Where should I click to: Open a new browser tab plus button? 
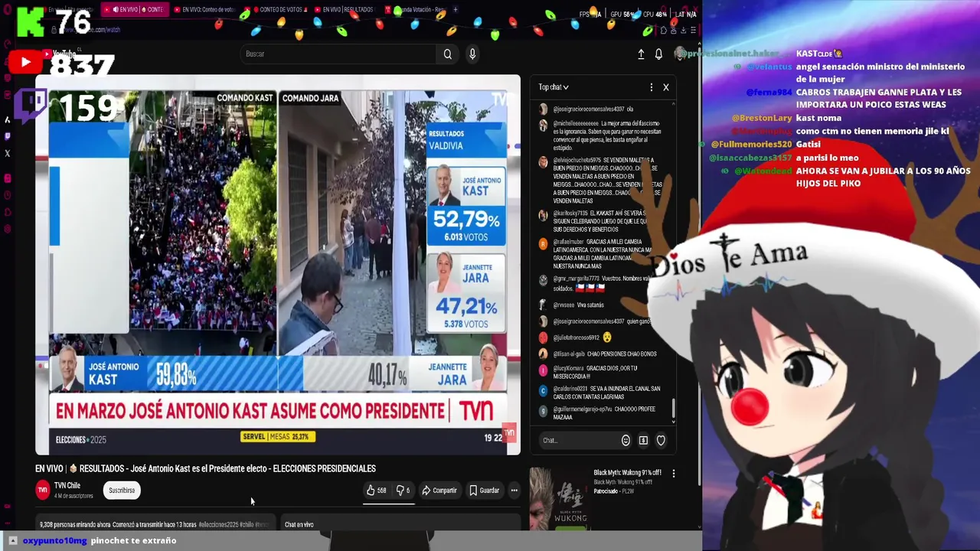coord(456,10)
